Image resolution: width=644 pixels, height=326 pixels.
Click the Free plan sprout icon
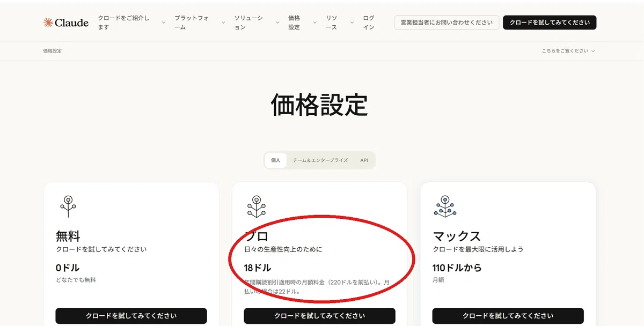coord(68,206)
